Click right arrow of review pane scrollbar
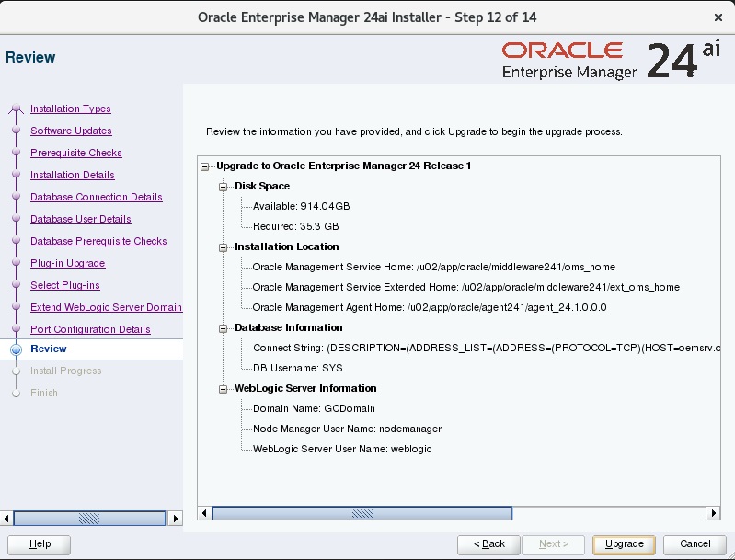The image size is (735, 560). 713,513
